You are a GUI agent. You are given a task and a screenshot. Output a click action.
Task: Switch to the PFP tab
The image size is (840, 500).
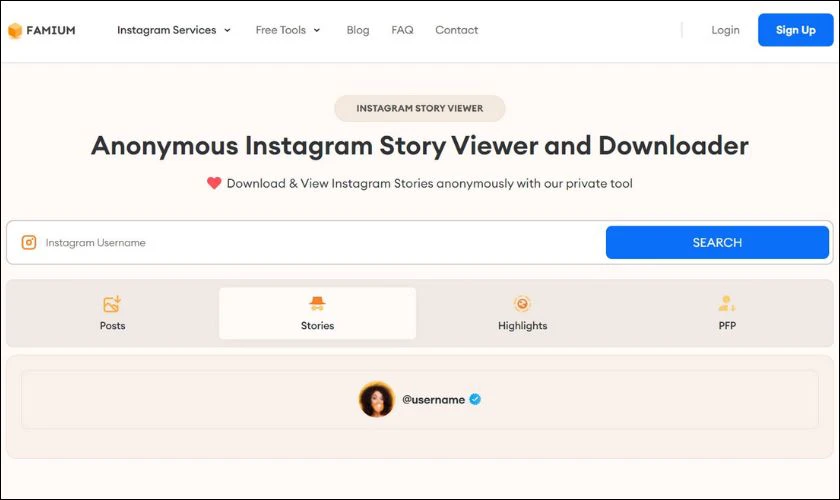727,314
